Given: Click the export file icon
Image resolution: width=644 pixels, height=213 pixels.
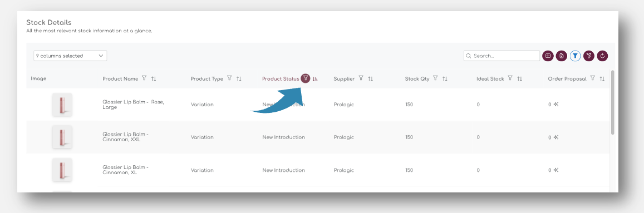Looking at the screenshot, I should pos(562,56).
